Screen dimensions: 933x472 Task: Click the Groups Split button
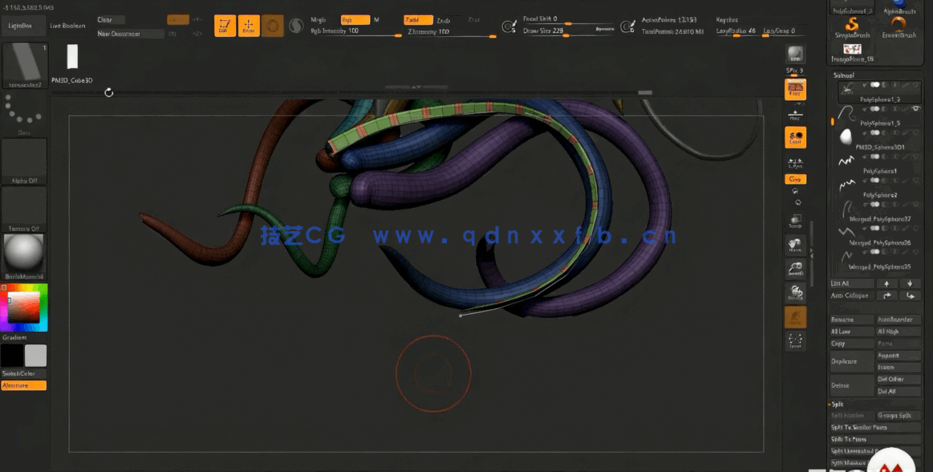pyautogui.click(x=898, y=415)
